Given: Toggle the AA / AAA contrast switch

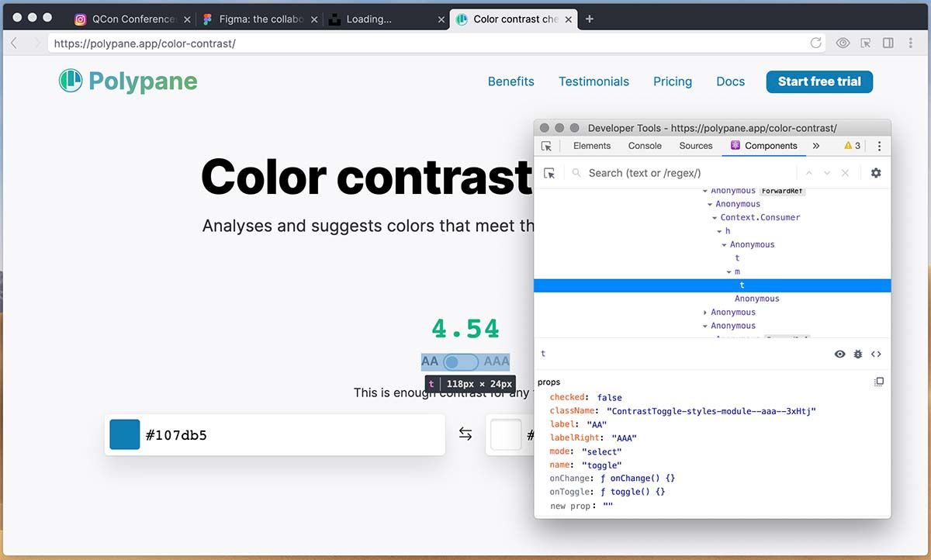Looking at the screenshot, I should (461, 361).
